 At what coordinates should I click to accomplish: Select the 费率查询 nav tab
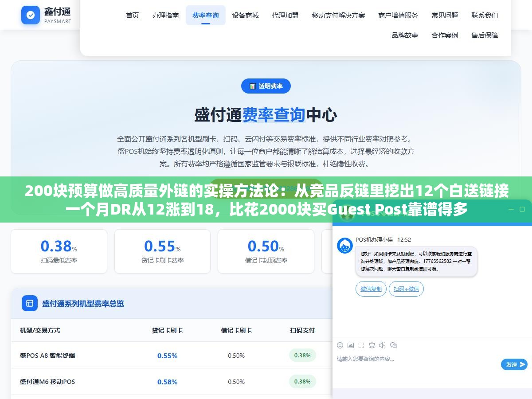206,15
